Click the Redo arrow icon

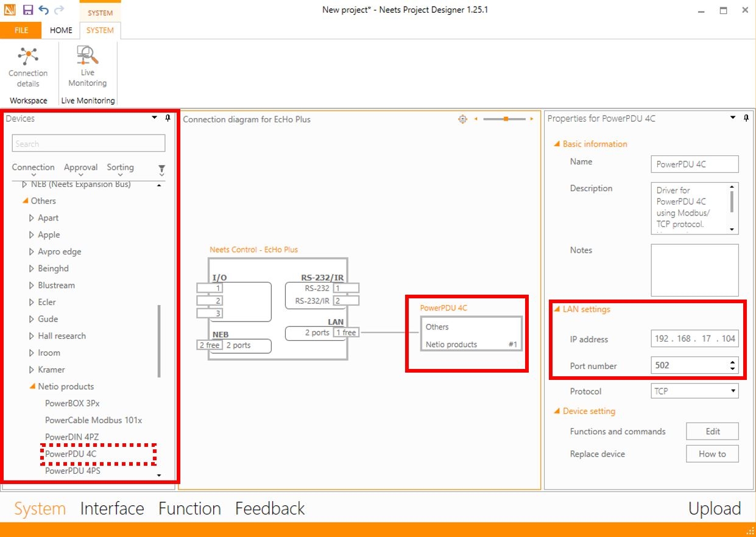click(59, 10)
